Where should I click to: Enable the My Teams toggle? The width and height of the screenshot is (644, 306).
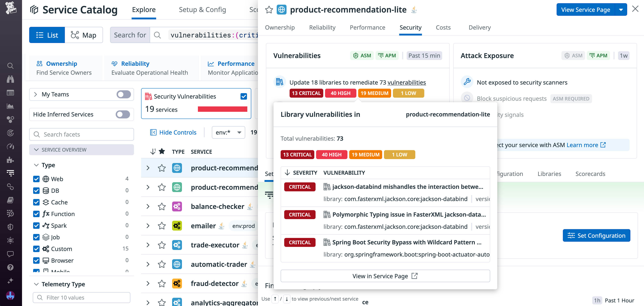124,94
